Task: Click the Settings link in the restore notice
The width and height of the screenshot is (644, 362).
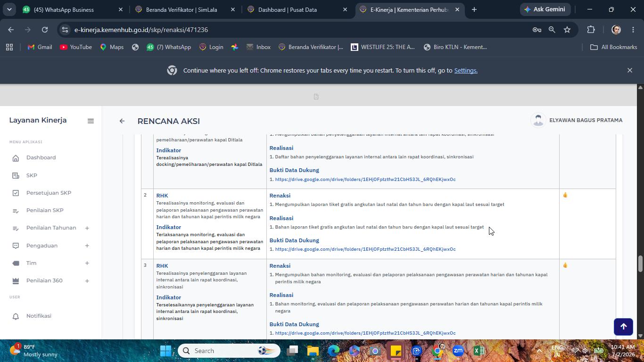Action: pyautogui.click(x=466, y=71)
